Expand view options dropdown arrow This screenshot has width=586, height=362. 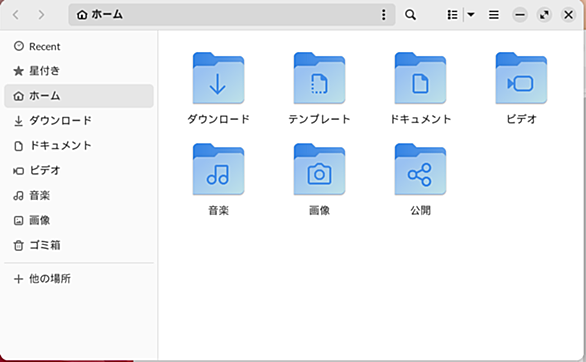(x=471, y=15)
